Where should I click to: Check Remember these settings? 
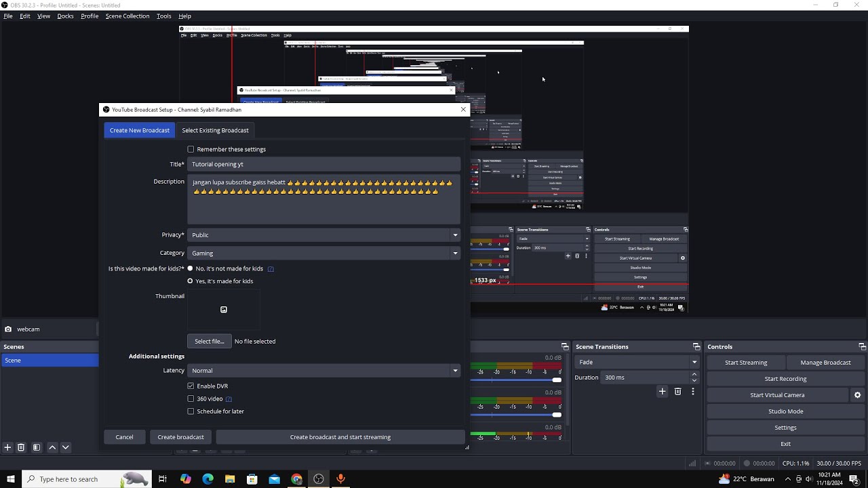pyautogui.click(x=191, y=149)
